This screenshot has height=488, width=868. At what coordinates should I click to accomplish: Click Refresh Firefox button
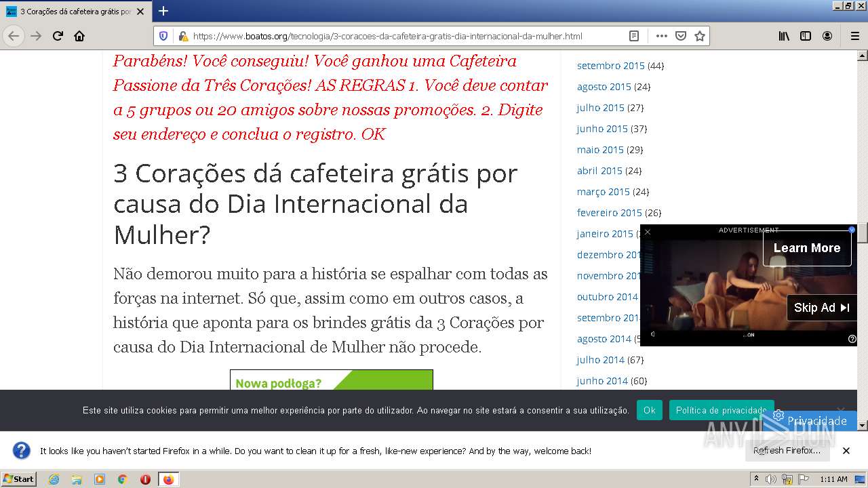click(x=787, y=451)
